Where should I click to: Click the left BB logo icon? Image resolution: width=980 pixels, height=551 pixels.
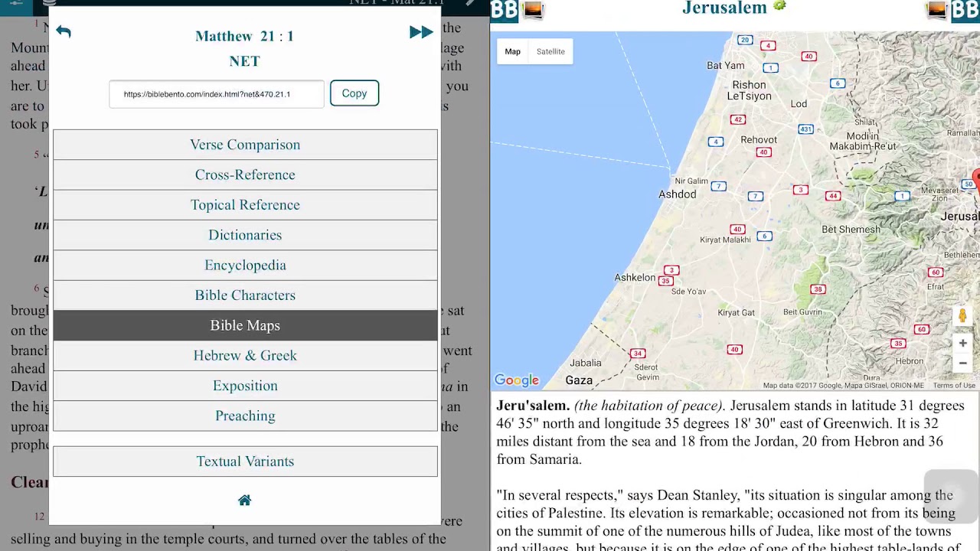[505, 9]
